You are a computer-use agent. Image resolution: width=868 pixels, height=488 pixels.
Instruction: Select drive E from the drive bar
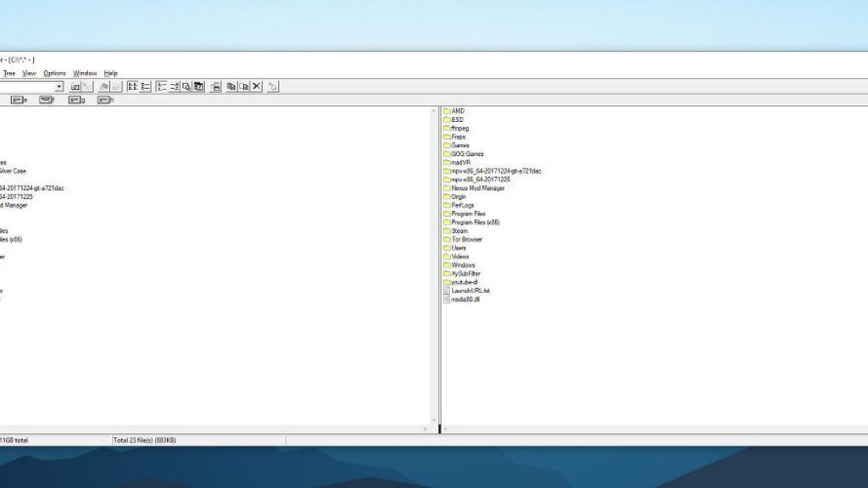18,100
